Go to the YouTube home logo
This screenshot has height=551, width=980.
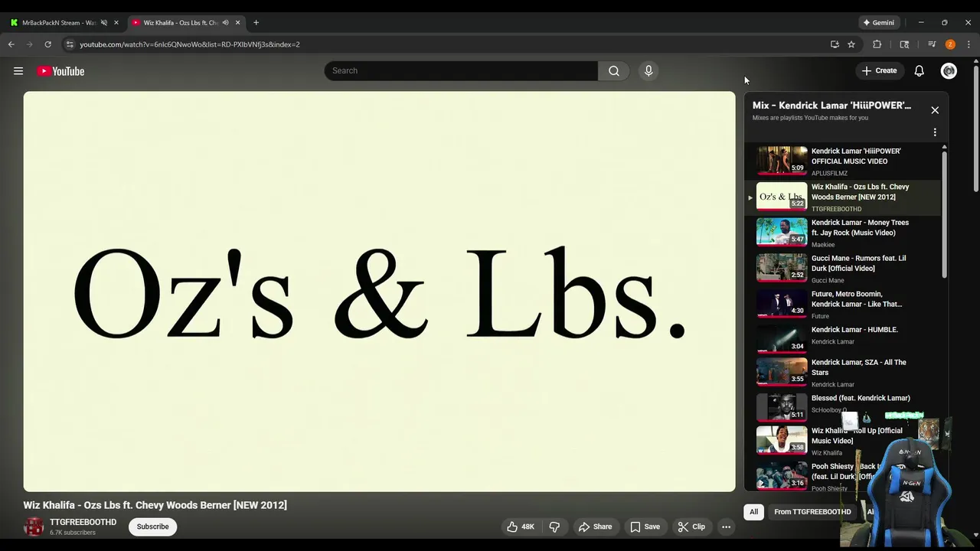click(60, 71)
